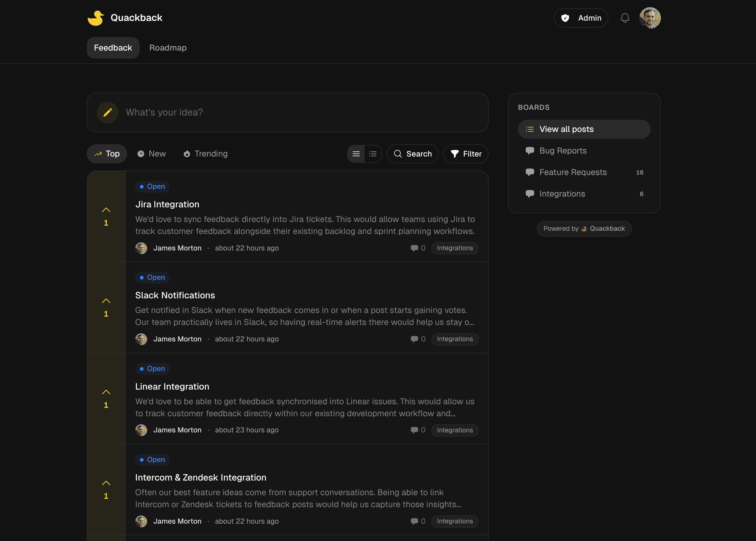The width and height of the screenshot is (756, 541).
Task: Open the Filter panel
Action: [x=465, y=154]
